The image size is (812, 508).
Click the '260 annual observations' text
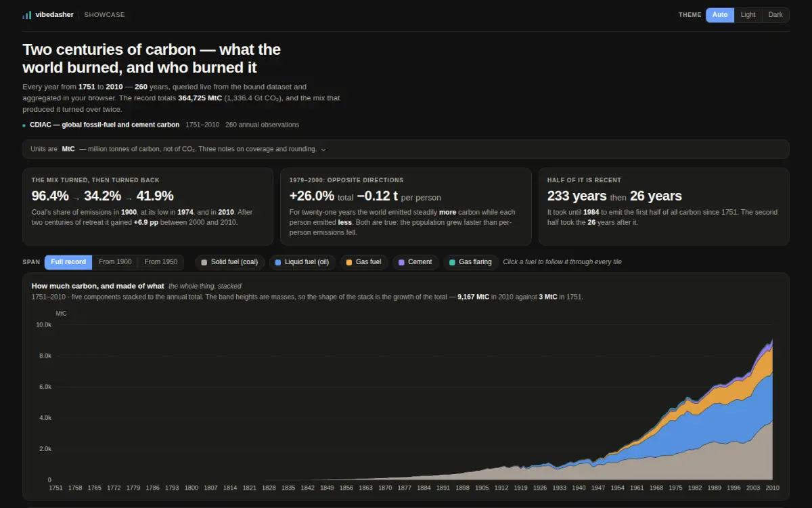point(262,125)
